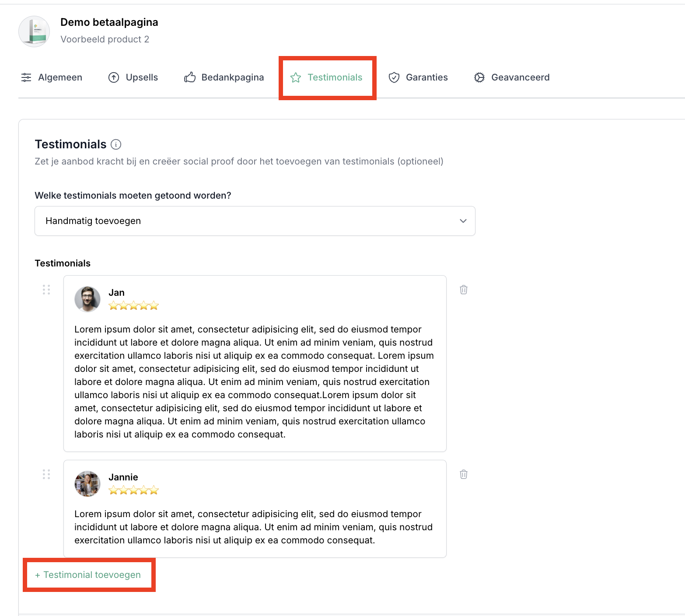685x616 pixels.
Task: Select the Testimonials tab
Action: [327, 77]
